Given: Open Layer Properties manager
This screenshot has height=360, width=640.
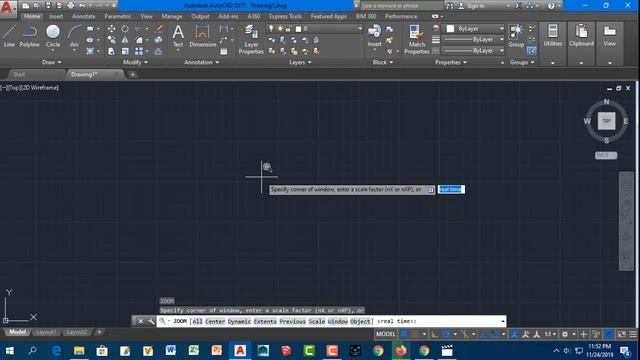Looking at the screenshot, I should point(251,39).
